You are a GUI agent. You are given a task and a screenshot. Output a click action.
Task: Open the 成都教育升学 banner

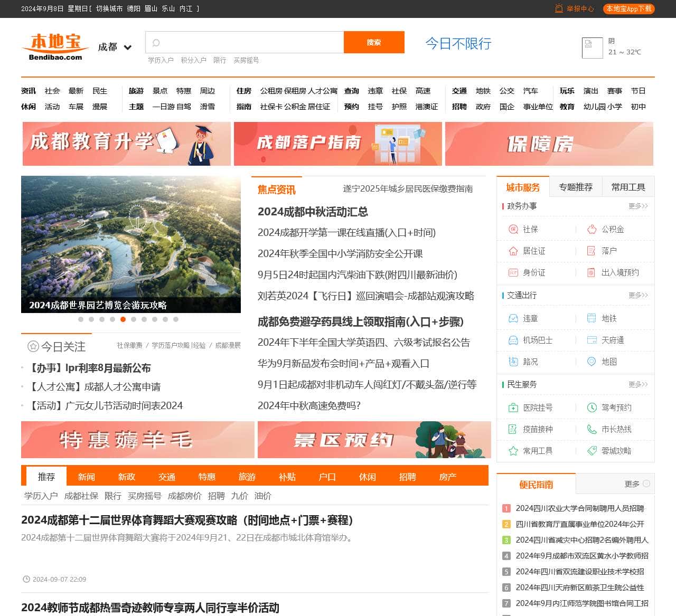pyautogui.click(x=126, y=144)
